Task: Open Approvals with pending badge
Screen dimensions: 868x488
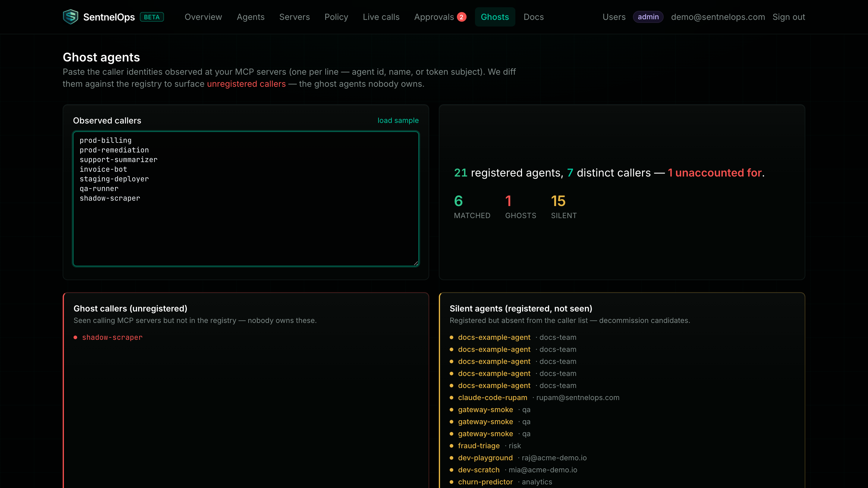Action: [x=440, y=17]
